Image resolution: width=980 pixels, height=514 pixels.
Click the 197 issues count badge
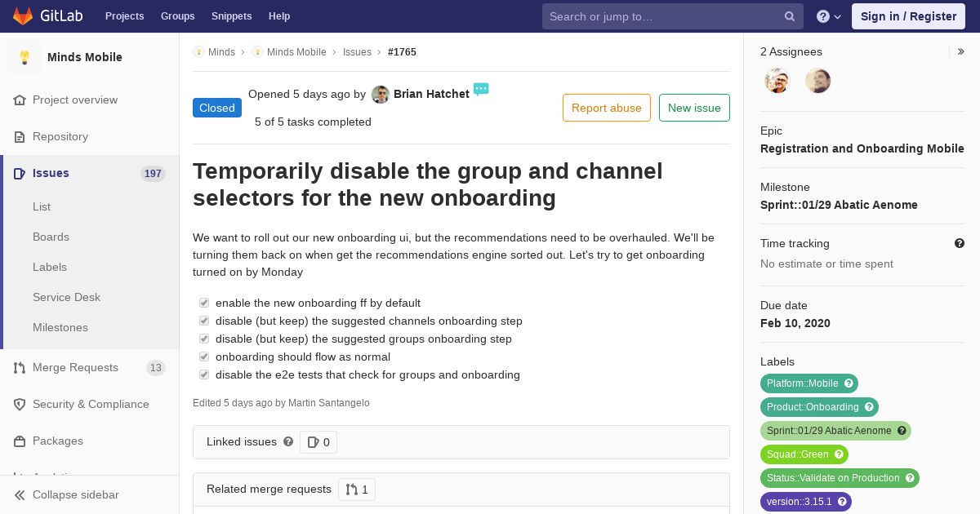[x=153, y=173]
